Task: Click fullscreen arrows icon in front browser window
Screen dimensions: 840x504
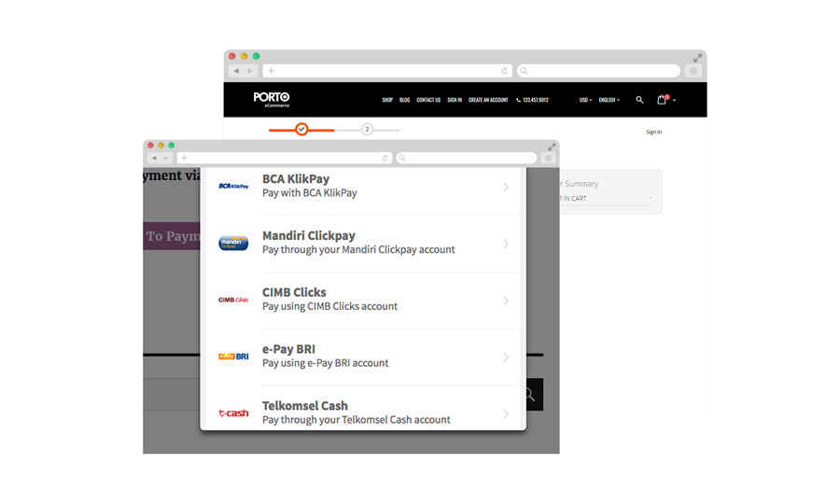Action: click(x=552, y=147)
